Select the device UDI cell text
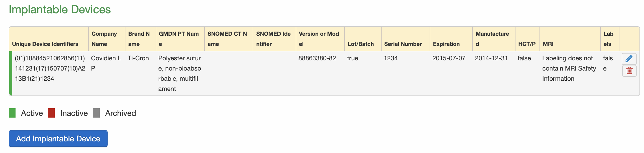 click(x=50, y=68)
